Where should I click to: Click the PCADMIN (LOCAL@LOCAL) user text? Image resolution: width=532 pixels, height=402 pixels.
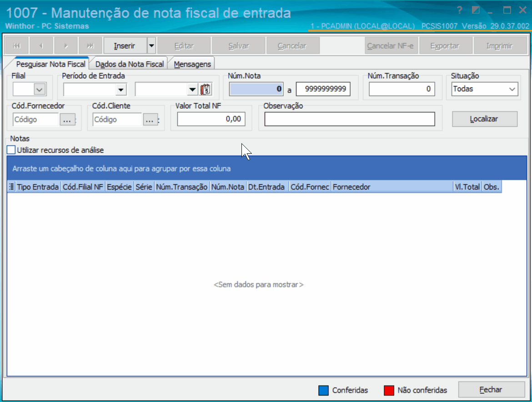[363, 26]
